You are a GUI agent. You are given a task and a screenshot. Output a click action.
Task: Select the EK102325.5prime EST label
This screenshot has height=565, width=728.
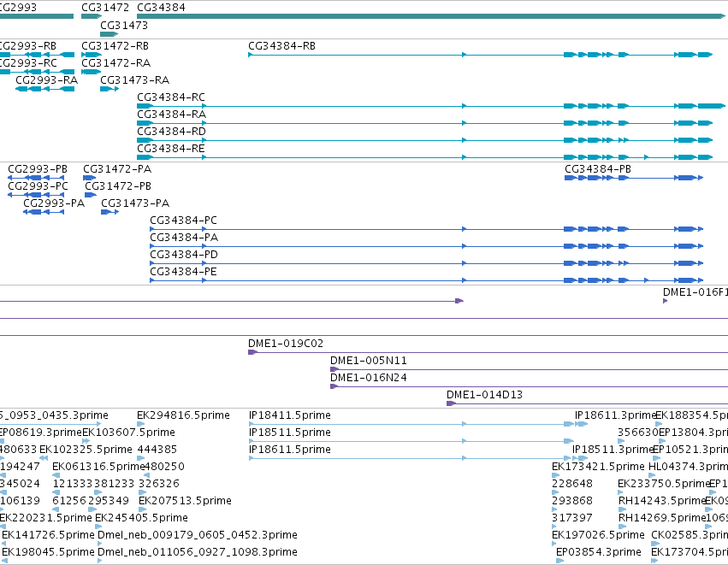tap(86, 450)
